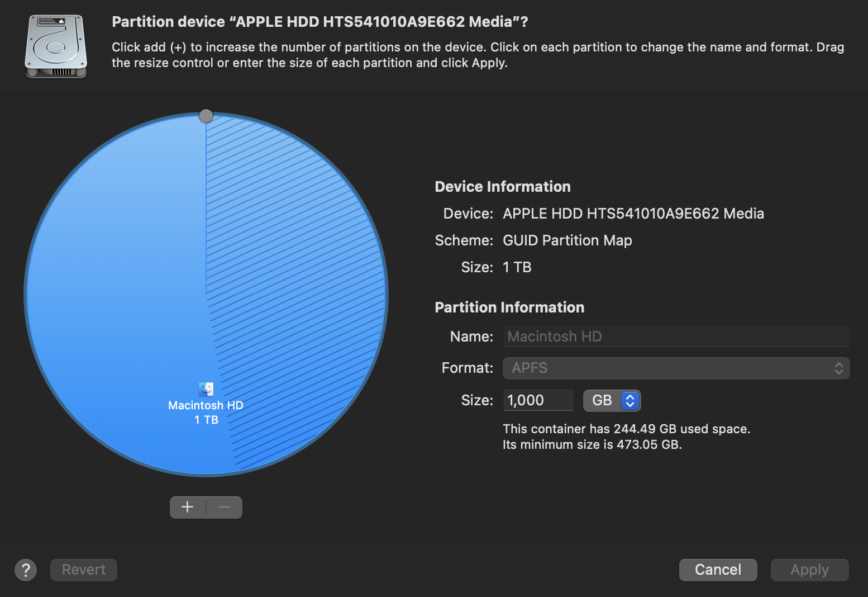Click the Apply button
This screenshot has height=597, width=868.
[810, 570]
